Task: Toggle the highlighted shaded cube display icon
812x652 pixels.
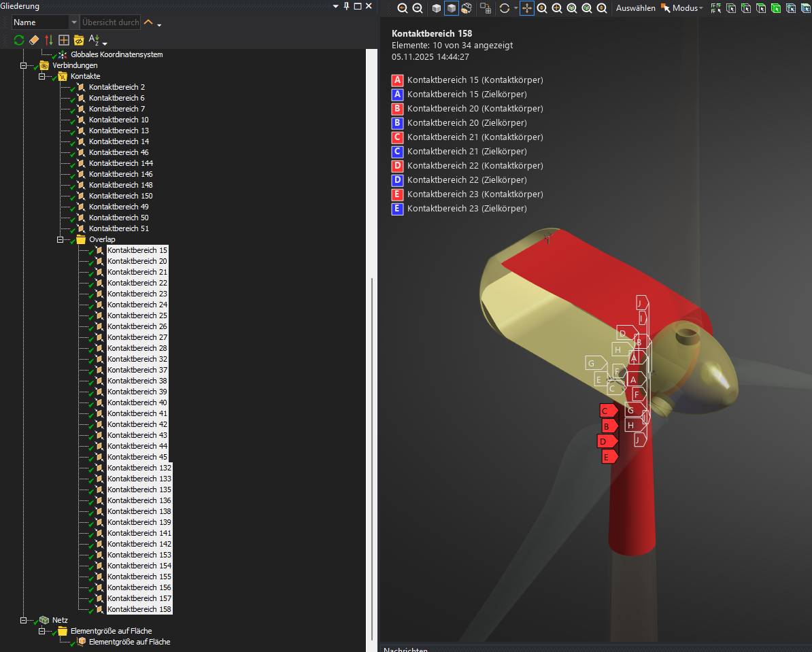Action: click(x=451, y=8)
